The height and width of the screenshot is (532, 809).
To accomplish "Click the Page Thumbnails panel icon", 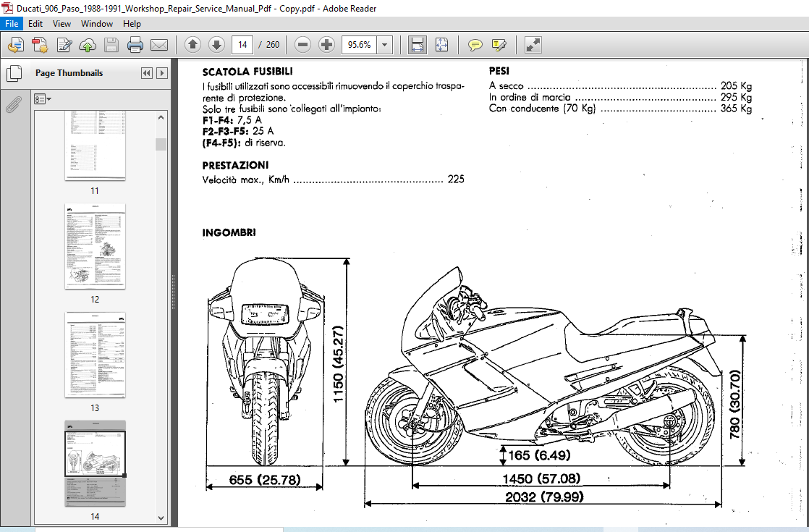I will (14, 73).
